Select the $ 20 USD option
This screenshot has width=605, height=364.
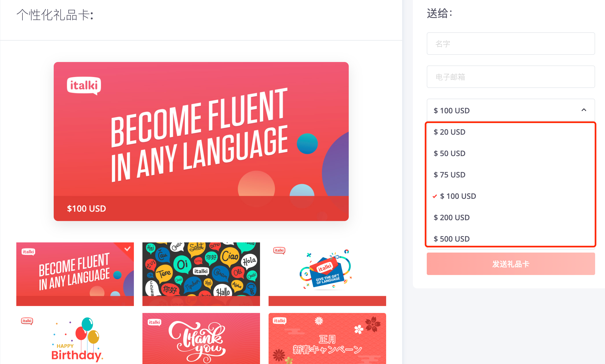[x=449, y=132]
